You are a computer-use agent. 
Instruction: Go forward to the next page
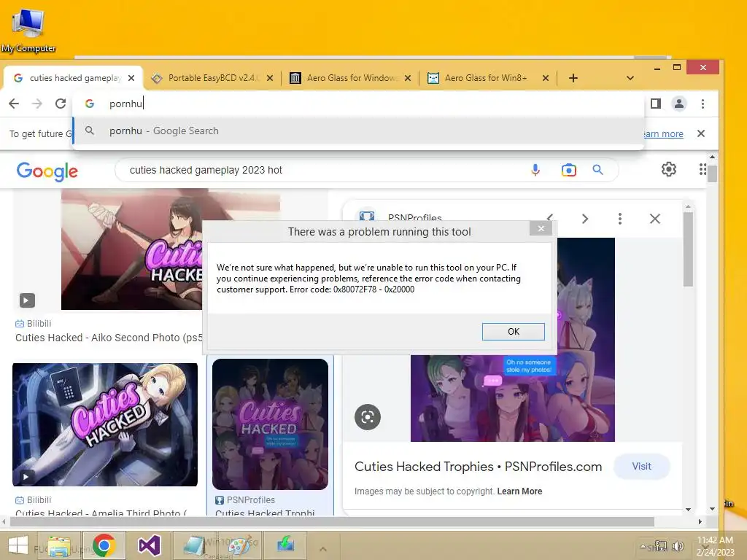click(37, 104)
